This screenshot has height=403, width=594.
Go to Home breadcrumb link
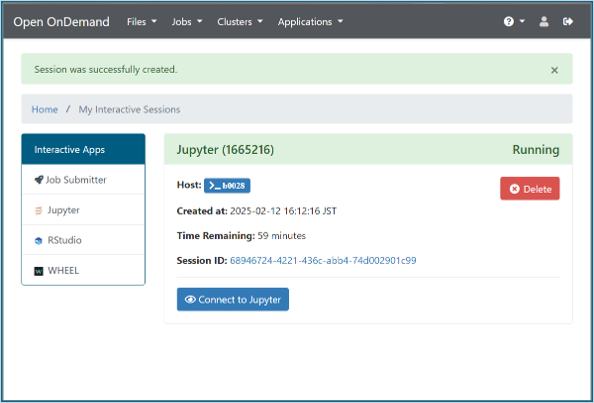click(x=45, y=109)
